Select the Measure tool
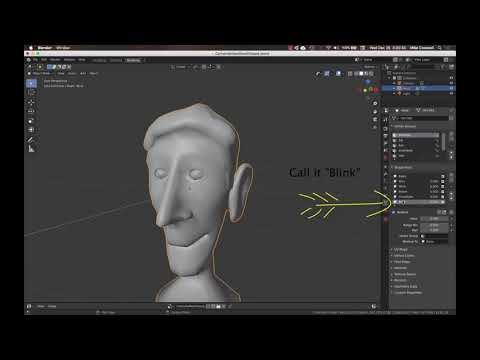 click(x=31, y=149)
